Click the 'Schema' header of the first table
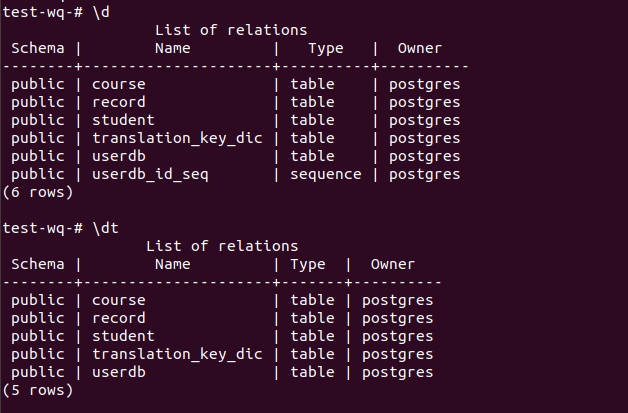The height and width of the screenshot is (413, 628). [38, 48]
